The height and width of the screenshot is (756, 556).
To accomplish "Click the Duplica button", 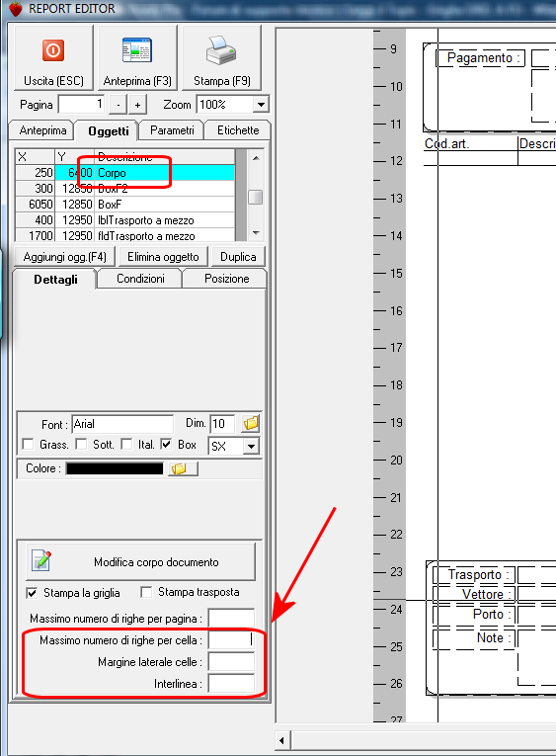I will coord(238,257).
